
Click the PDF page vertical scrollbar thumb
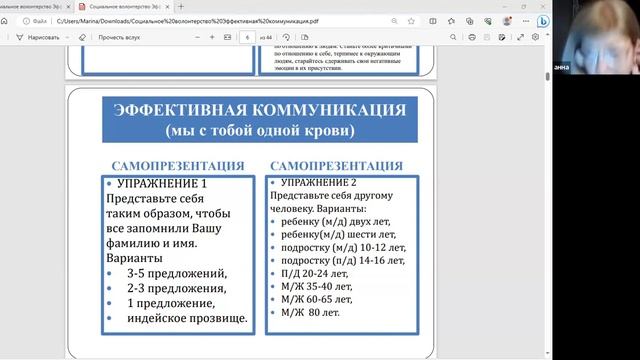[547, 76]
